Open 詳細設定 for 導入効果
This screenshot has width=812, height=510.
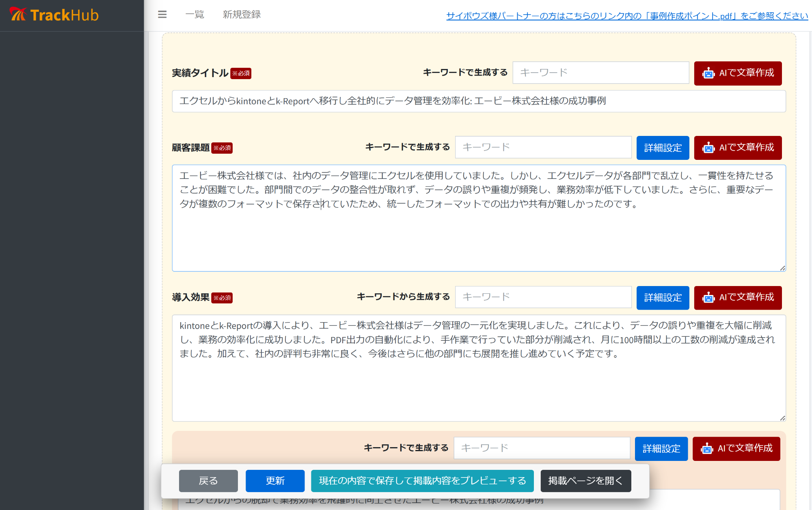663,298
